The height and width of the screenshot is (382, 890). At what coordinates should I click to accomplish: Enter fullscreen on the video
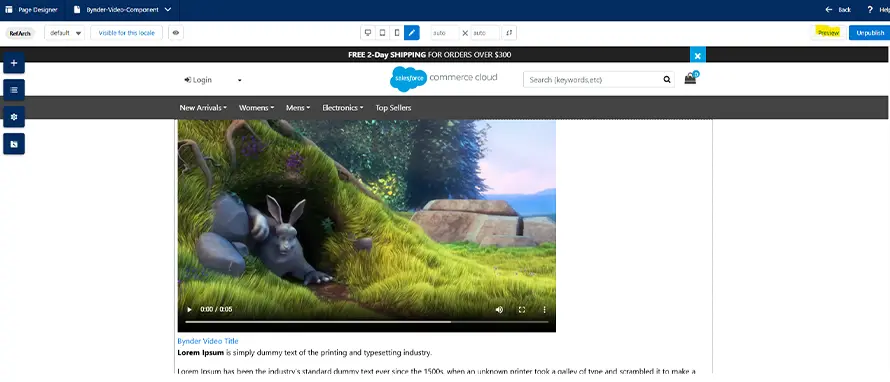click(522, 310)
